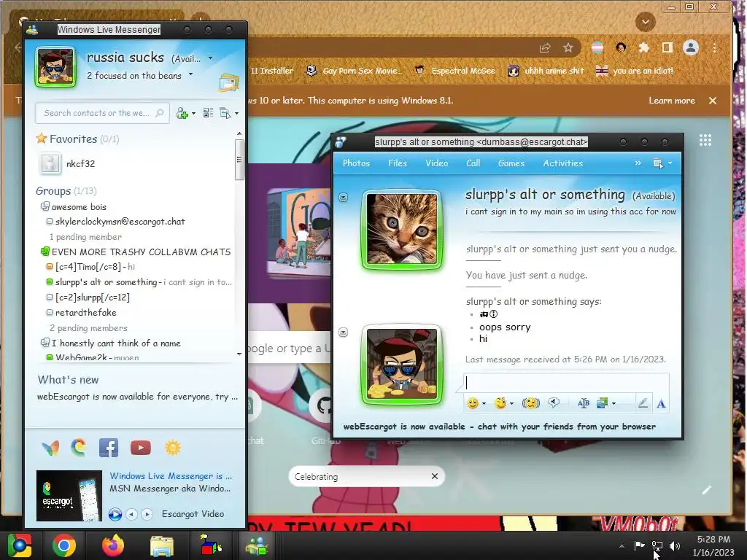
Task: Expand the add contact dropdown arrow
Action: pyautogui.click(x=193, y=114)
